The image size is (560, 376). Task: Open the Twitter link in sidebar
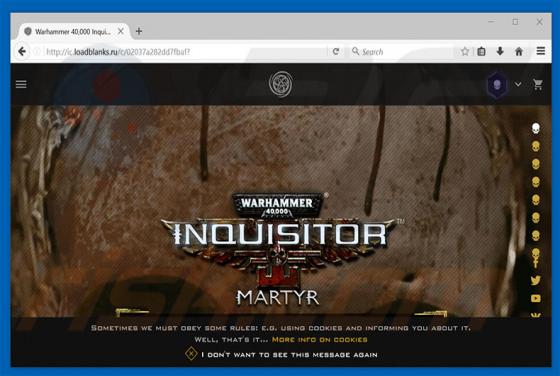pyautogui.click(x=536, y=280)
